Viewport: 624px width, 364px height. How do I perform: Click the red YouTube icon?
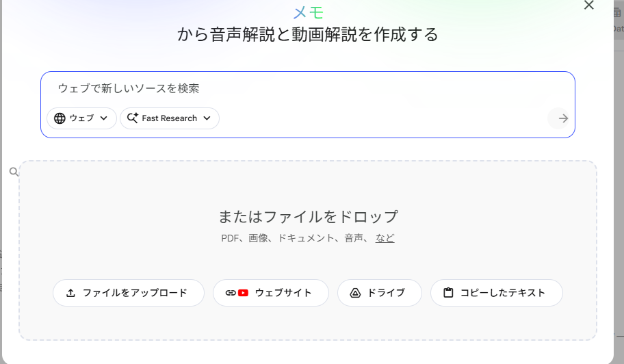pyautogui.click(x=243, y=293)
